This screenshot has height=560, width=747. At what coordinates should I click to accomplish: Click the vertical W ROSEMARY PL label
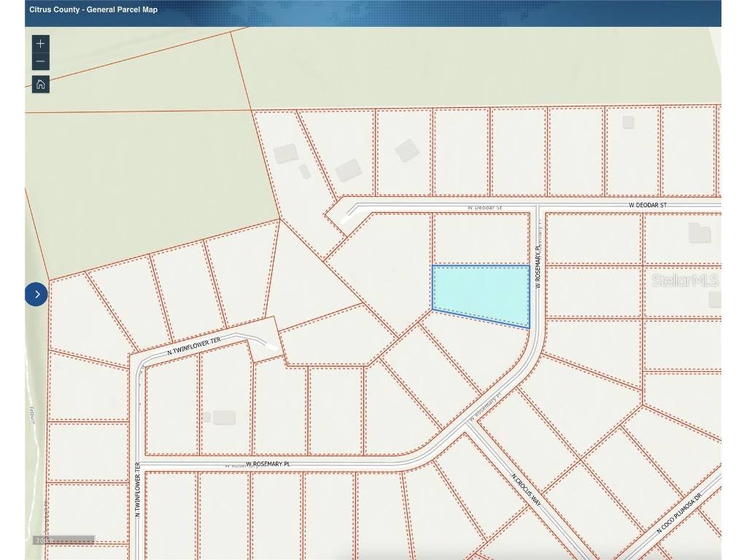tap(538, 265)
